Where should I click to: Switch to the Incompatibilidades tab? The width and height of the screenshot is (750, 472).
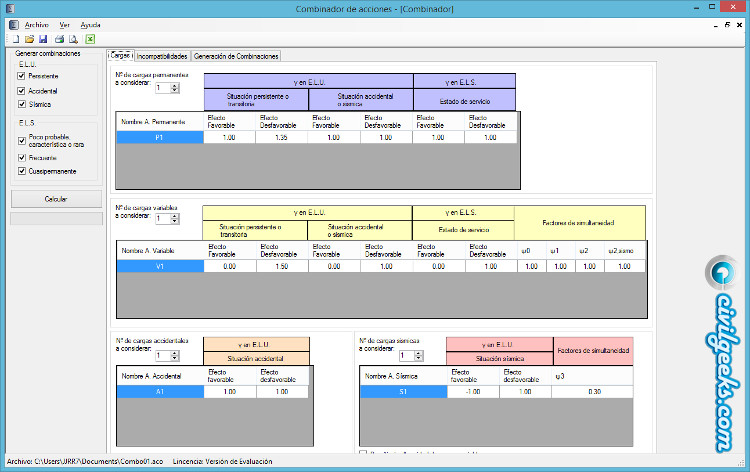[x=162, y=56]
